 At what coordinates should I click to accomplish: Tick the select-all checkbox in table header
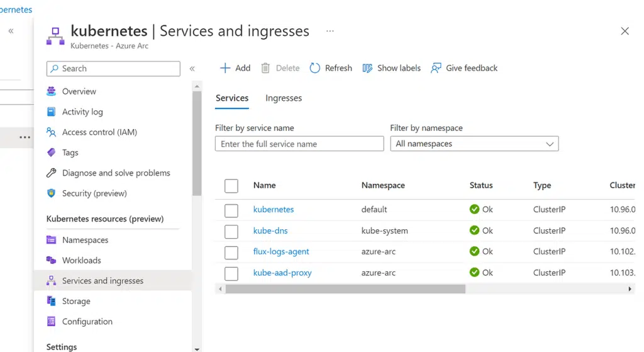tap(231, 186)
